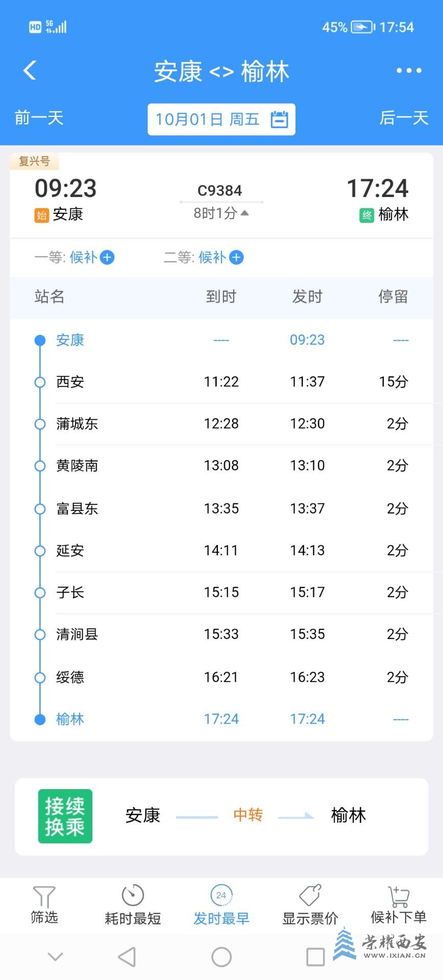Open the three-dot more options menu

point(409,70)
